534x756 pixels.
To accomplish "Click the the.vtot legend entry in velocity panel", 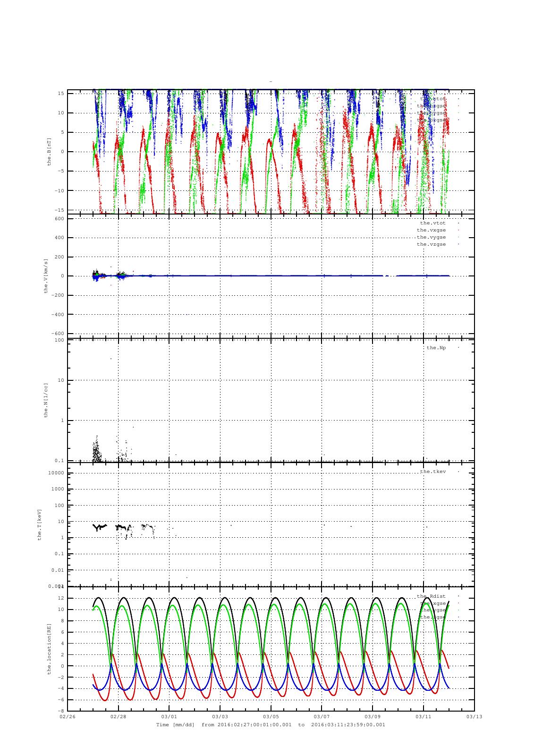I will click(432, 223).
